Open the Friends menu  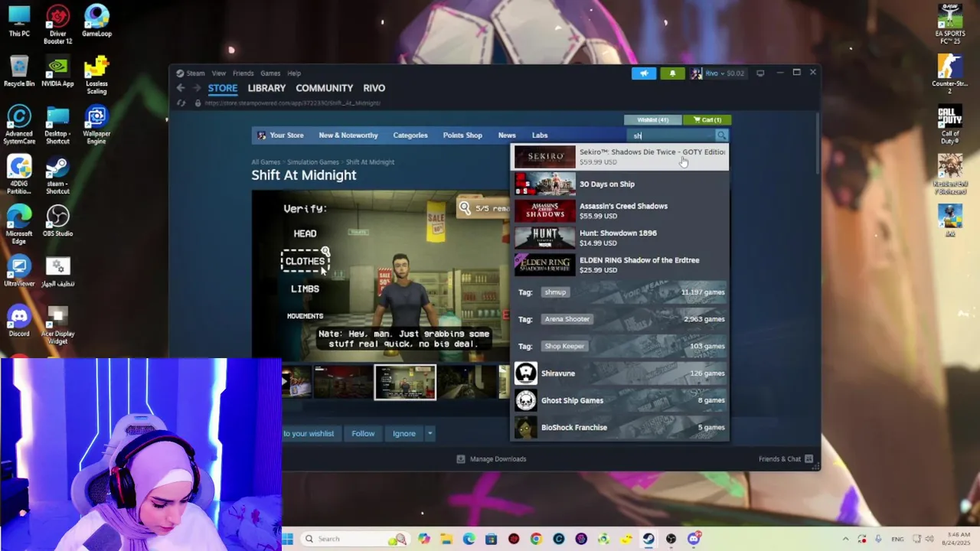pos(243,73)
